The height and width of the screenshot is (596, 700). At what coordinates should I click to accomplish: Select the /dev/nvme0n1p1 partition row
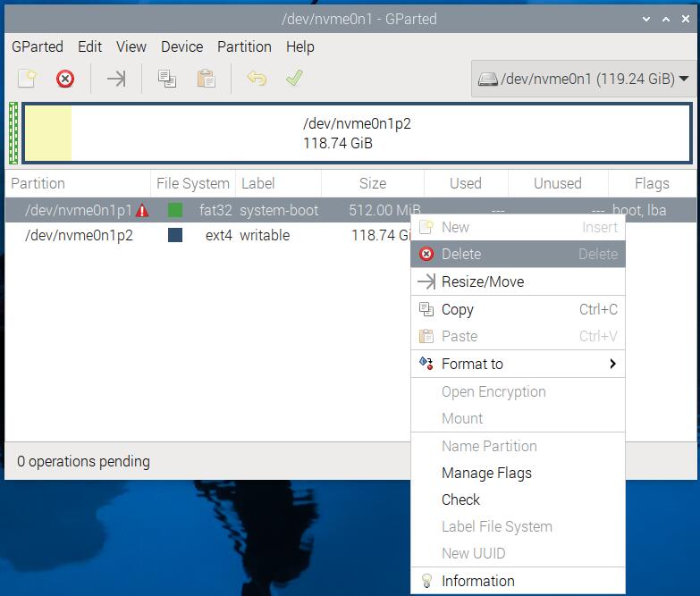coord(350,210)
